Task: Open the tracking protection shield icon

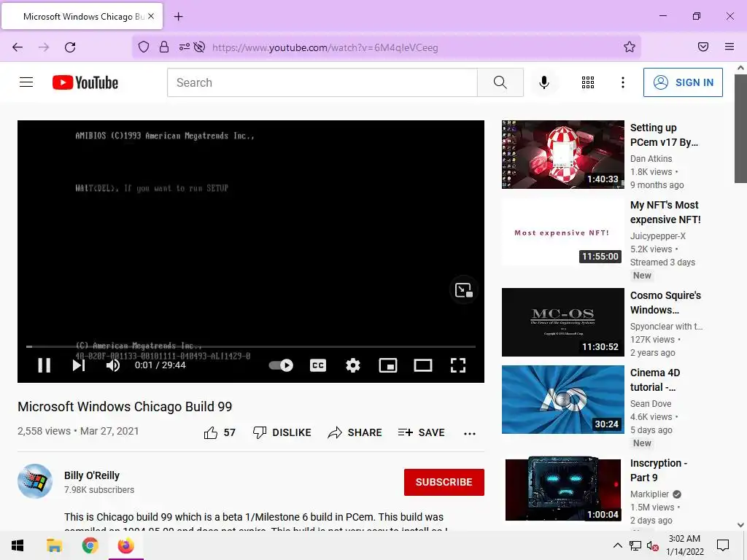Action: [144, 47]
